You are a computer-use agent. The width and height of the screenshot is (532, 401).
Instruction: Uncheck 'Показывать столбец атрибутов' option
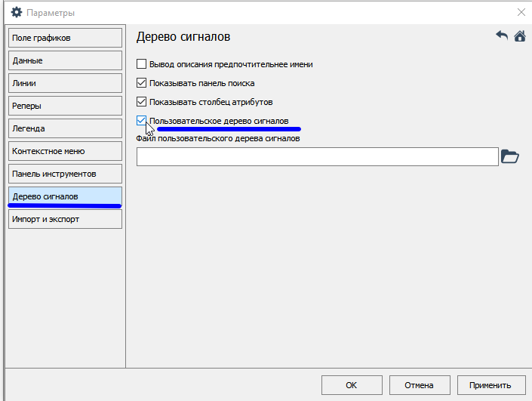pos(141,102)
